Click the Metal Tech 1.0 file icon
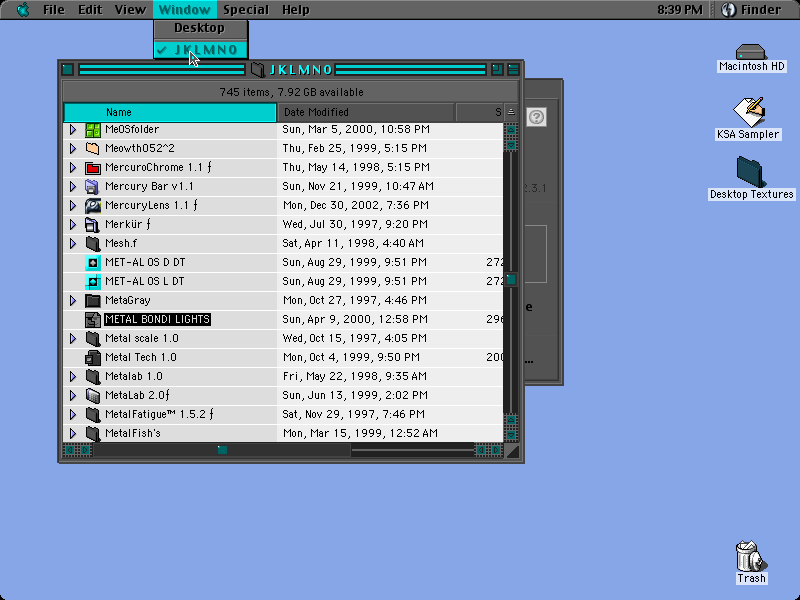The width and height of the screenshot is (800, 600). [92, 358]
